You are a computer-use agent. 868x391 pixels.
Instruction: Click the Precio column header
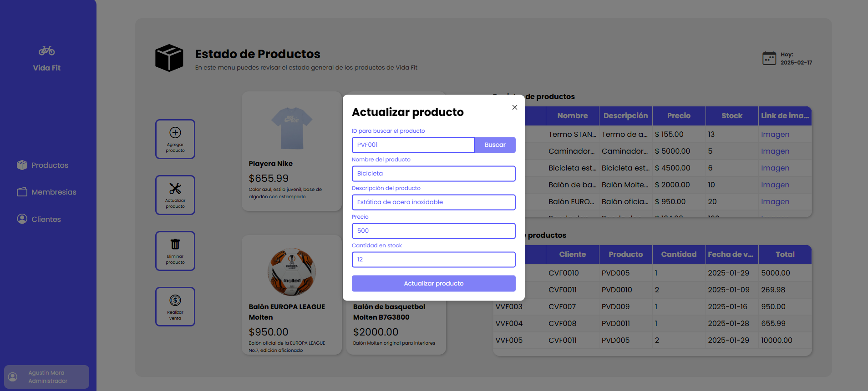pyautogui.click(x=679, y=116)
